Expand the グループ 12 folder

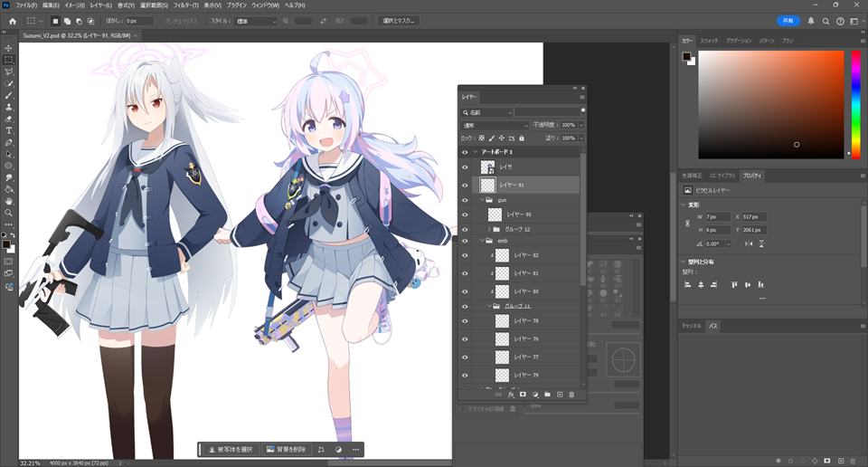point(487,230)
